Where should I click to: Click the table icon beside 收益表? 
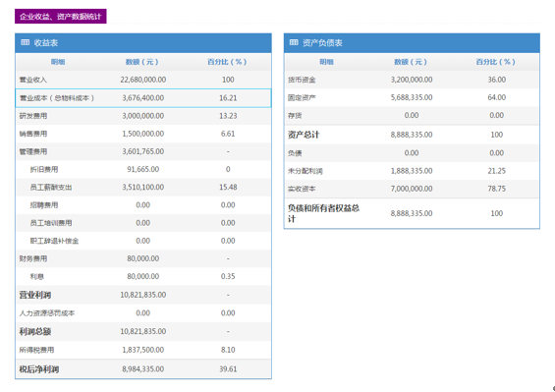click(x=26, y=42)
